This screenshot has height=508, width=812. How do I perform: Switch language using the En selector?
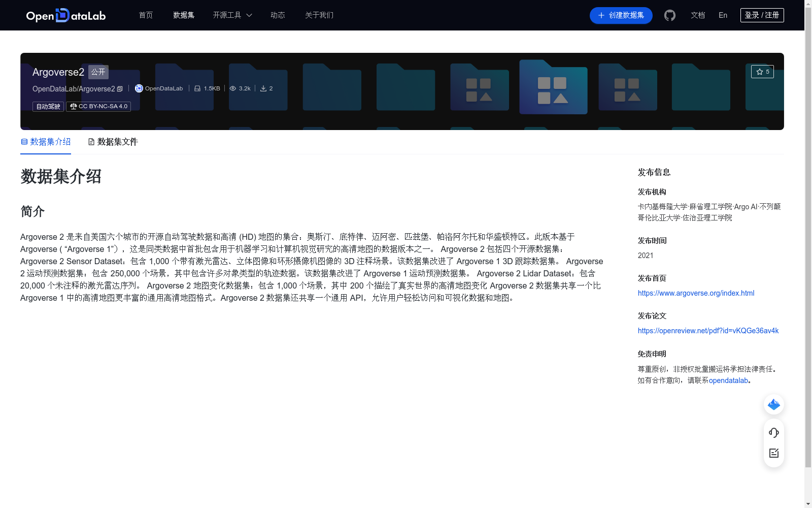[x=722, y=15]
